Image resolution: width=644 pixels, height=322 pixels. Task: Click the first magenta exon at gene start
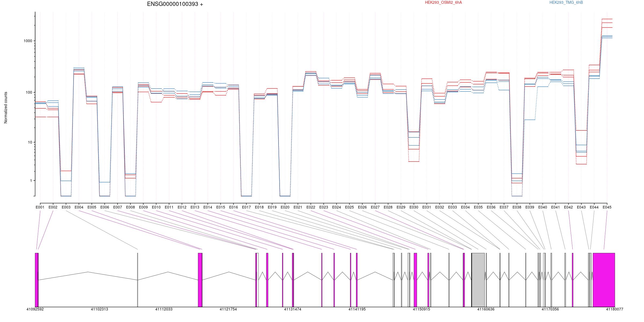(x=36, y=280)
